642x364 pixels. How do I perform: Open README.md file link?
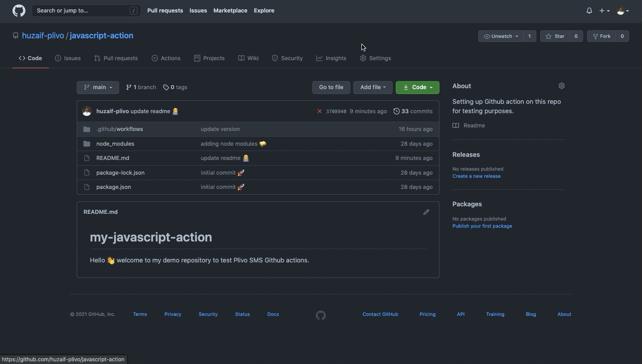click(x=113, y=158)
